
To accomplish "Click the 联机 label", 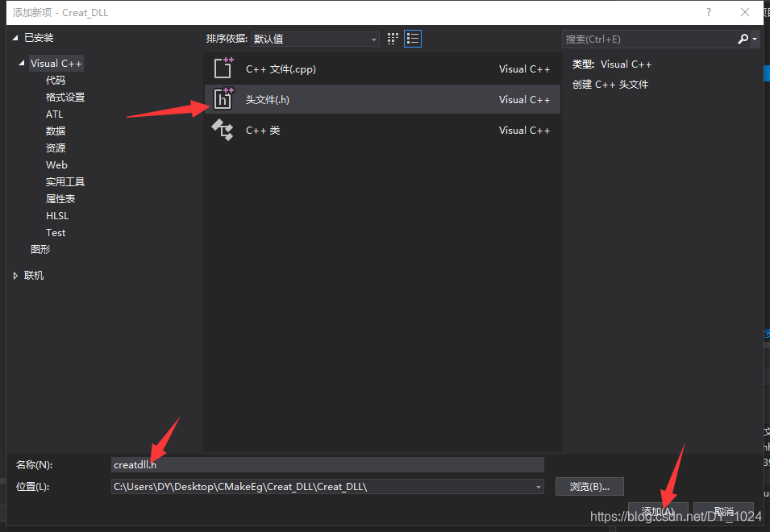I will pyautogui.click(x=34, y=276).
